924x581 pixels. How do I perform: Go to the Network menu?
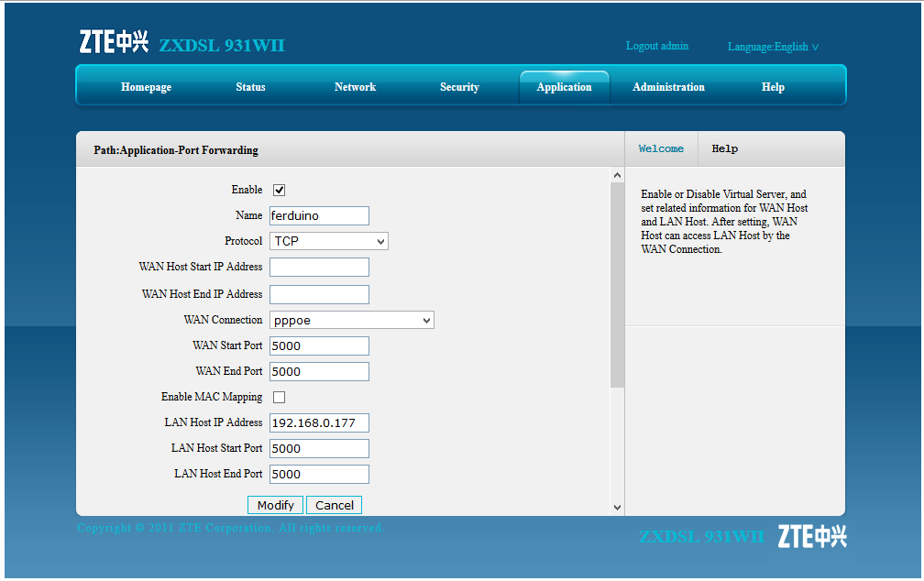coord(355,87)
